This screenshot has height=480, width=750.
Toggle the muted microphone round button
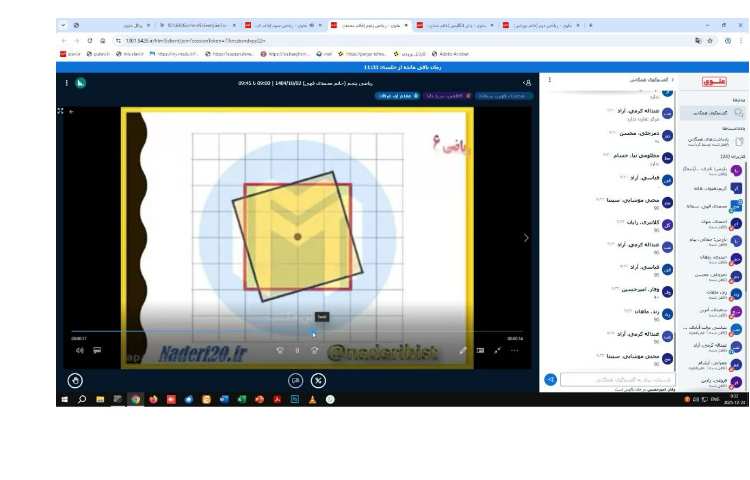318,380
